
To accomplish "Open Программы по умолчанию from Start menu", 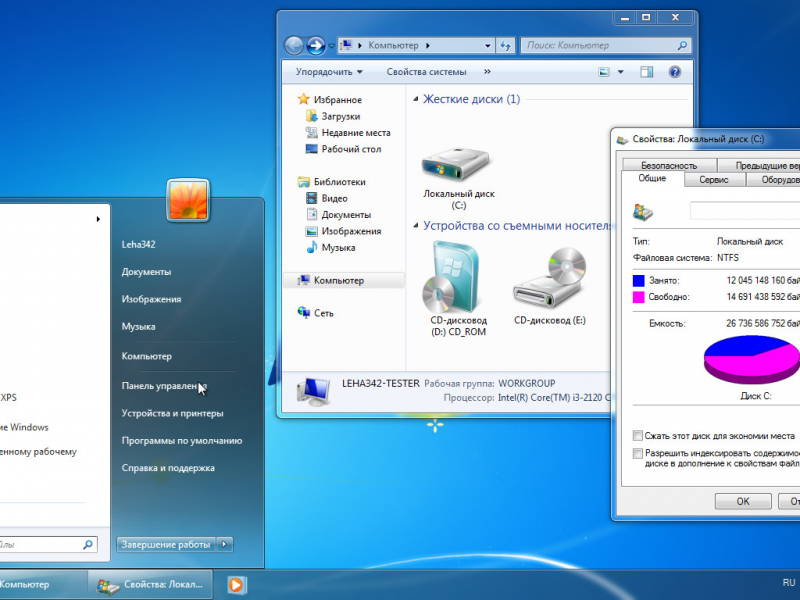I will pyautogui.click(x=182, y=441).
